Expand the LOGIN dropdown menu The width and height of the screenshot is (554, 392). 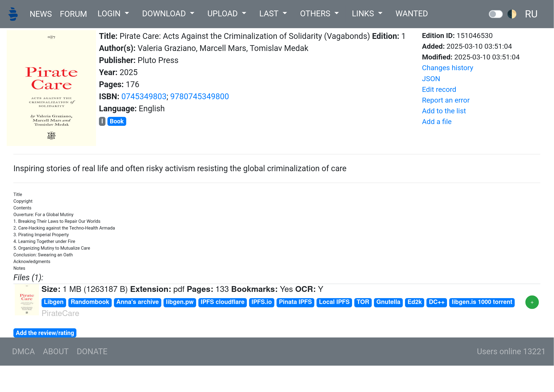coord(113,14)
